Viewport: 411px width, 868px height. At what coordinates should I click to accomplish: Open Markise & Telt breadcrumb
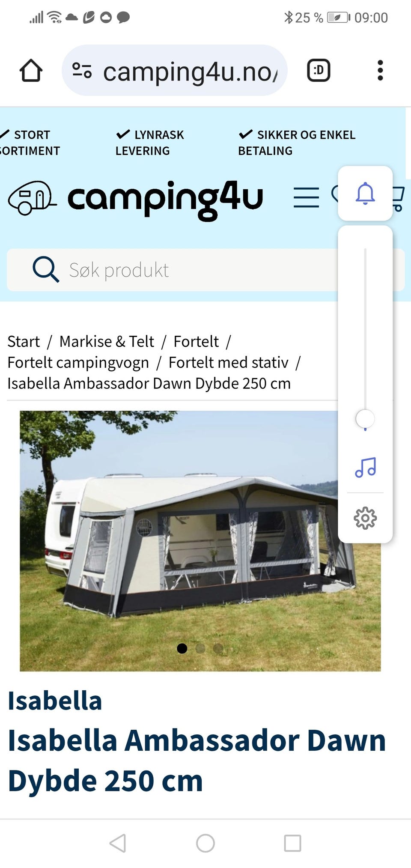pyautogui.click(x=107, y=342)
